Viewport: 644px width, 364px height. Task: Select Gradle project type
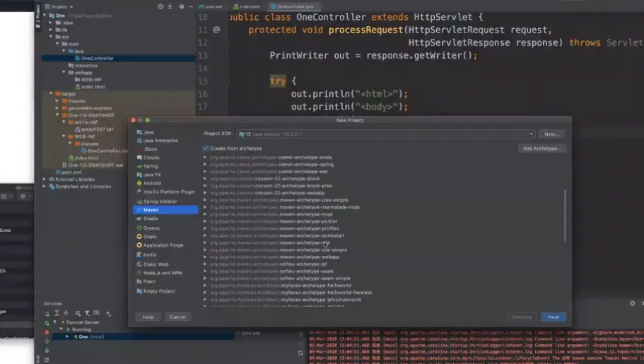point(151,218)
